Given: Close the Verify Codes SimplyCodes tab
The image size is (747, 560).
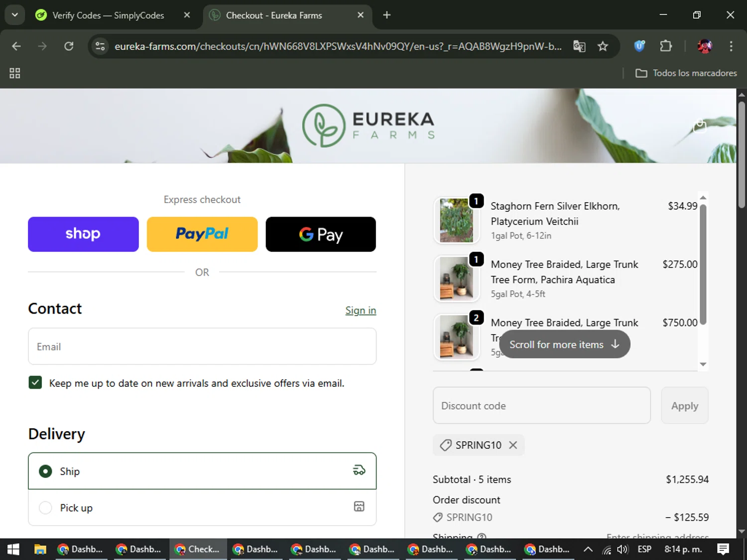Looking at the screenshot, I should tap(187, 15).
